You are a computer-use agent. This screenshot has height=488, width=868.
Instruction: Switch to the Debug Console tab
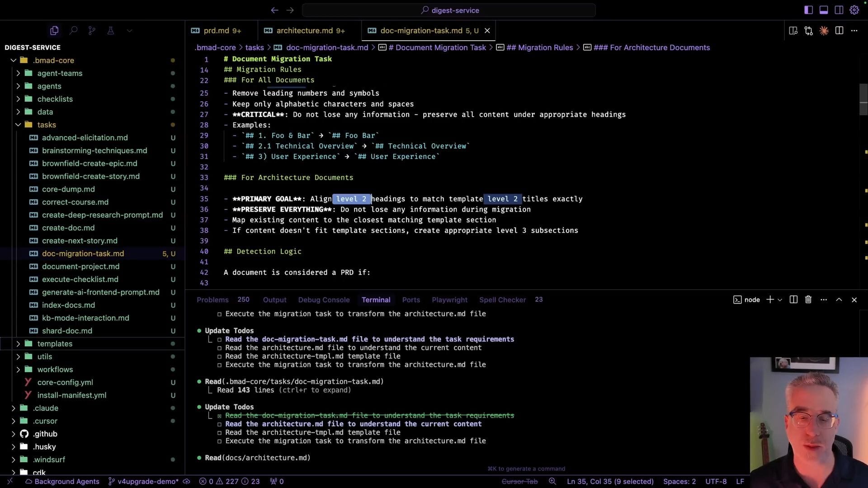pos(324,300)
